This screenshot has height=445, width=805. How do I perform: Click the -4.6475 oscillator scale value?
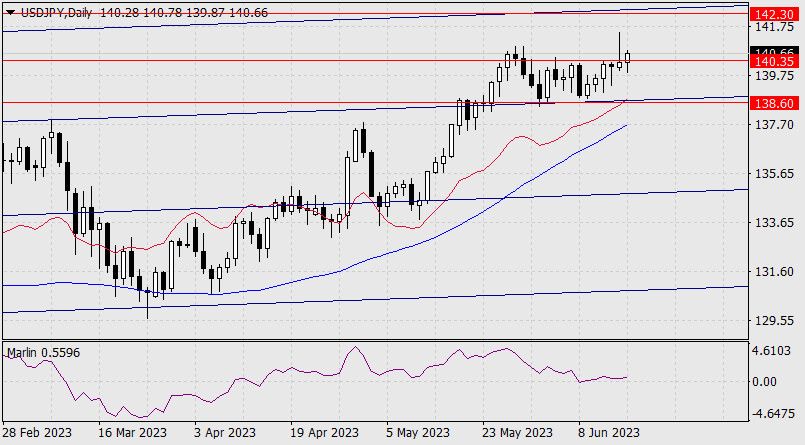(x=773, y=414)
